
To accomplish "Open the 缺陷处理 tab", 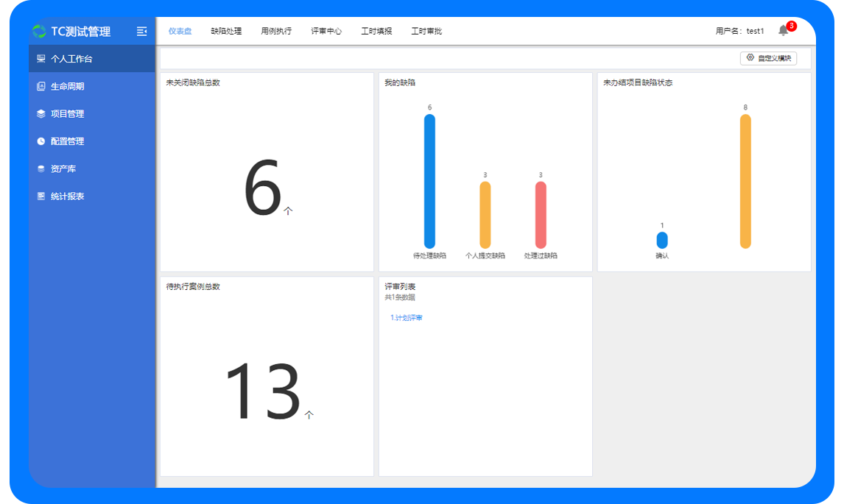I will click(226, 31).
